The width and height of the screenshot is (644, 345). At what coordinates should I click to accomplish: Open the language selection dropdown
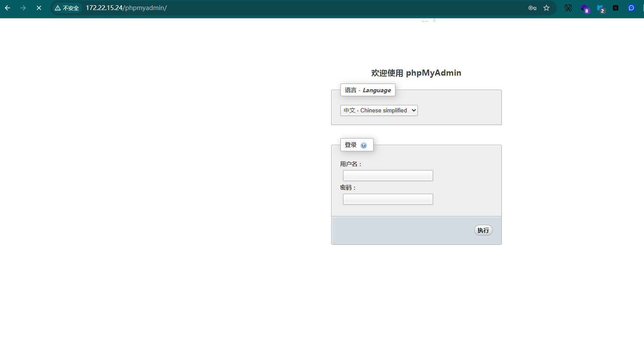click(379, 111)
